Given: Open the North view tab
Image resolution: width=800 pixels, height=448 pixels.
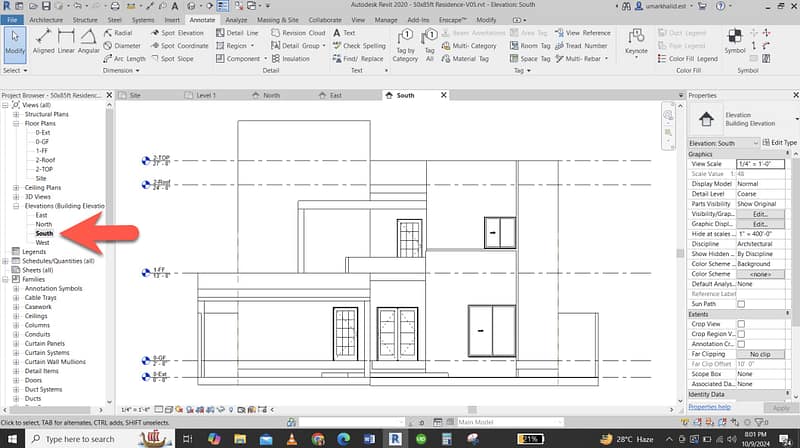Looking at the screenshot, I should click(x=271, y=96).
